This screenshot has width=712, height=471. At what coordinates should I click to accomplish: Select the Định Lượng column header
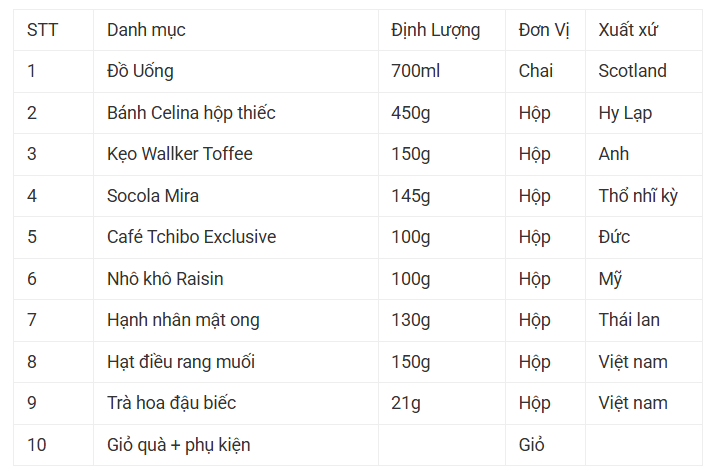[x=435, y=30]
